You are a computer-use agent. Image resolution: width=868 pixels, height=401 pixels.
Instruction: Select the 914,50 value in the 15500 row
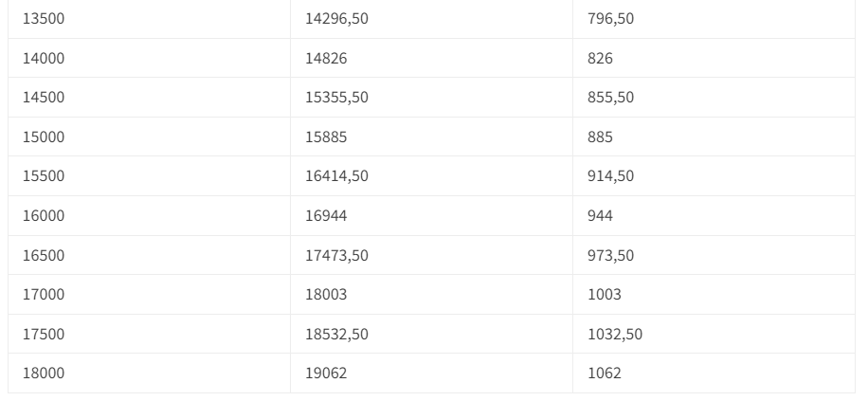pos(611,176)
